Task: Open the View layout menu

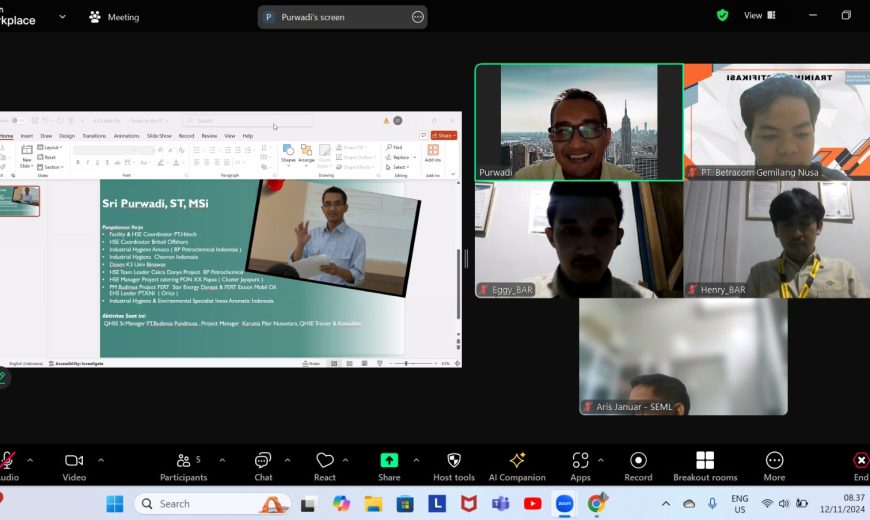Action: pyautogui.click(x=760, y=16)
